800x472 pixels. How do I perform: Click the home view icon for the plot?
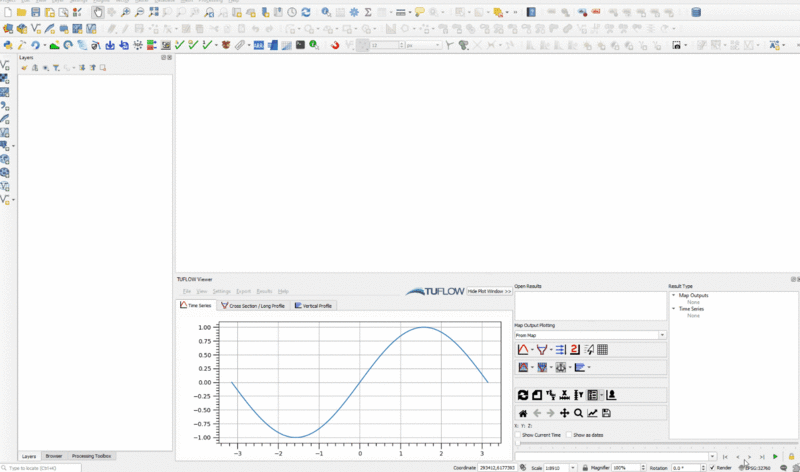(x=522, y=413)
